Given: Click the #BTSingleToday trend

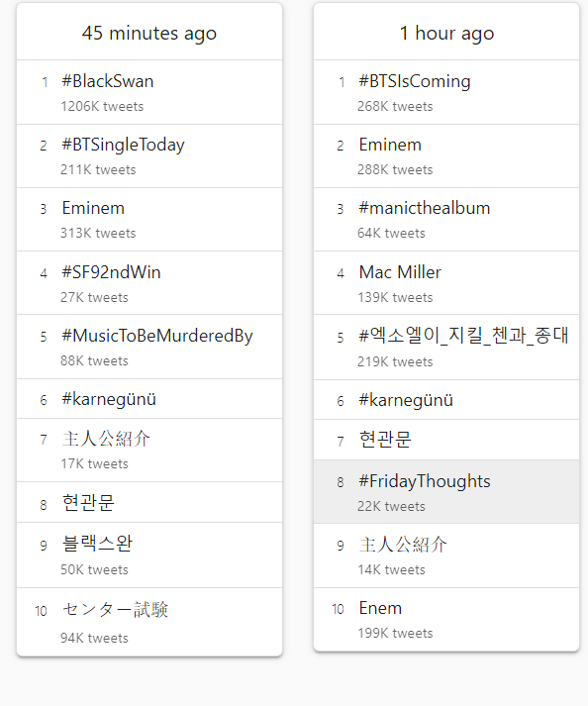Looking at the screenshot, I should click(x=149, y=156).
